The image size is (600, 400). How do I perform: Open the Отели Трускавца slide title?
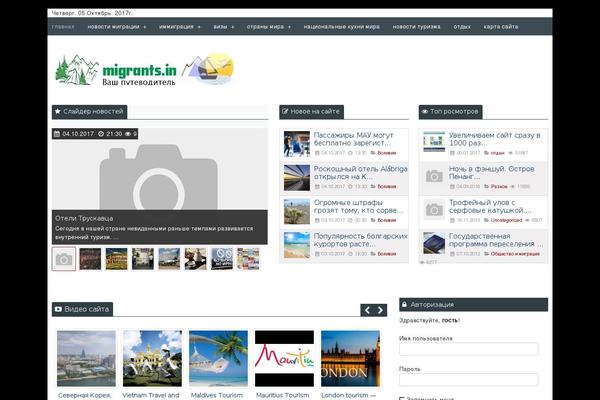[84, 218]
